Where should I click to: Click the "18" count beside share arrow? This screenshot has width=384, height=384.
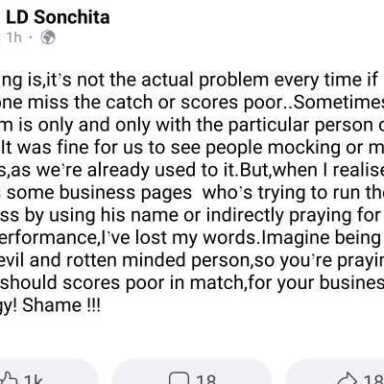pyautogui.click(x=373, y=379)
